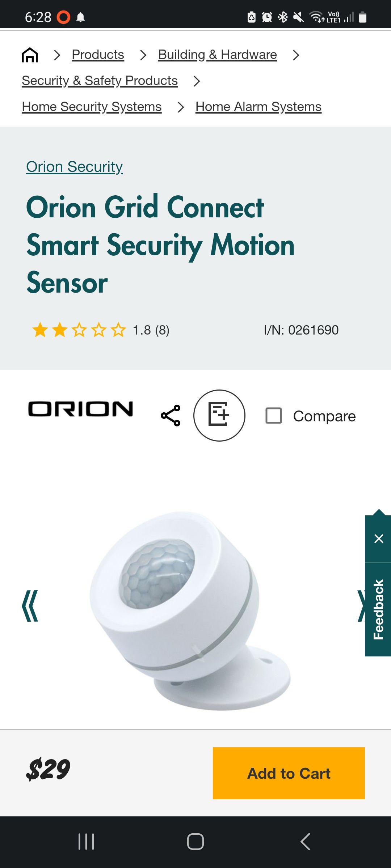Go to Building & Hardware category

pyautogui.click(x=218, y=55)
